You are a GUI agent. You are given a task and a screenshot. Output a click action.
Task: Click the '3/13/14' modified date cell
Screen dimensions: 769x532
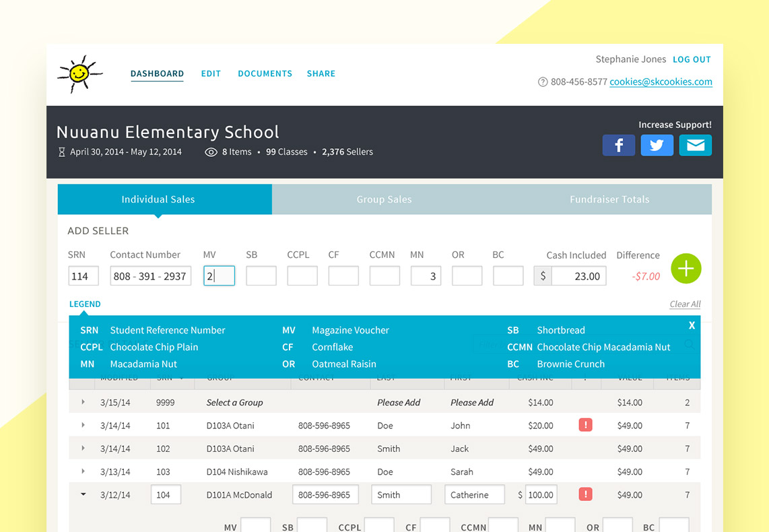(115, 471)
